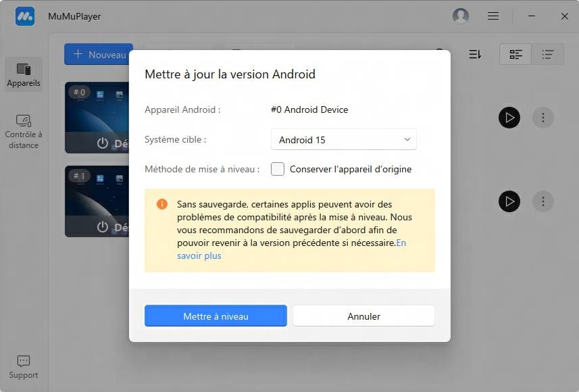This screenshot has height=392, width=579.
Task: Click the #0 Android Device text
Action: [309, 109]
